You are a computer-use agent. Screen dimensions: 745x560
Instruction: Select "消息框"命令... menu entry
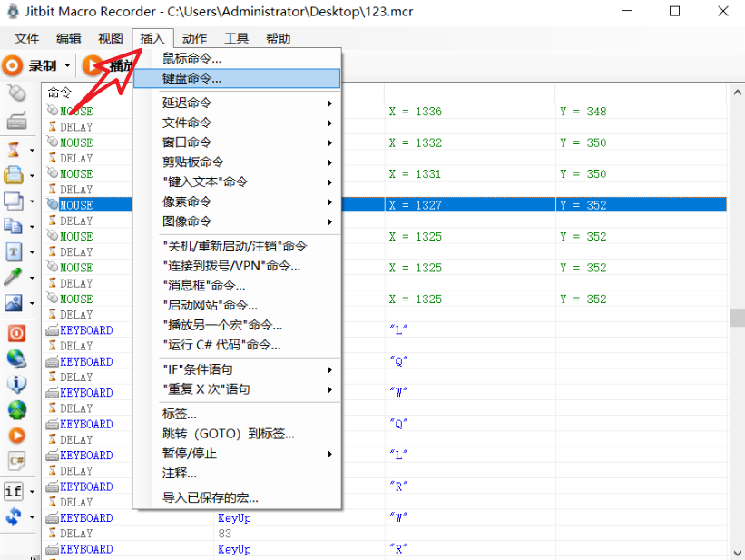(237, 286)
